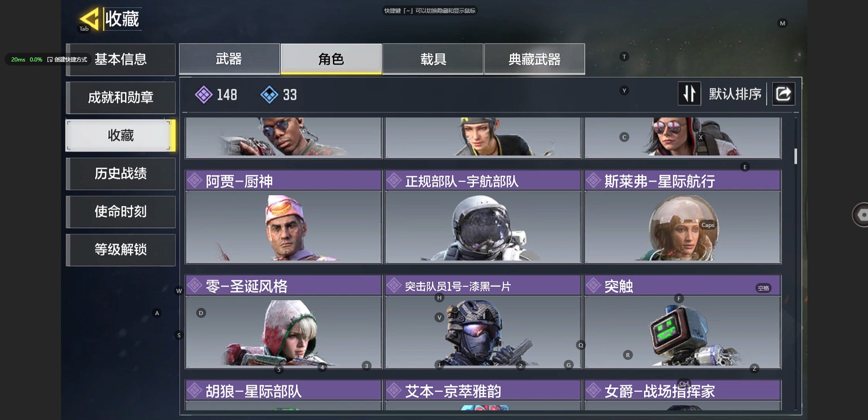Switch to the 武器 tab
The image size is (868, 420).
pos(229,59)
